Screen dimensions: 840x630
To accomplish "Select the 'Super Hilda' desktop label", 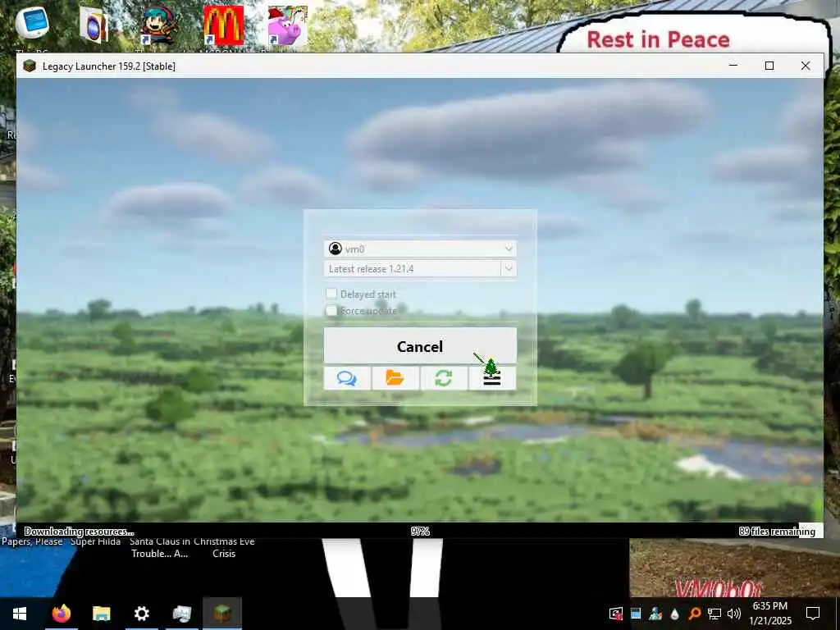I will coord(96,542).
